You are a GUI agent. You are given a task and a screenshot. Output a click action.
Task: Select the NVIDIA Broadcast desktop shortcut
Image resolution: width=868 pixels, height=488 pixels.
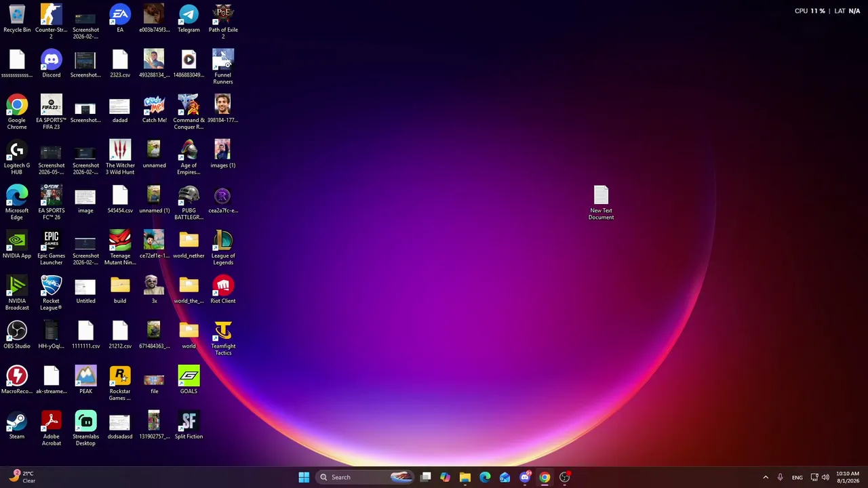click(x=17, y=293)
